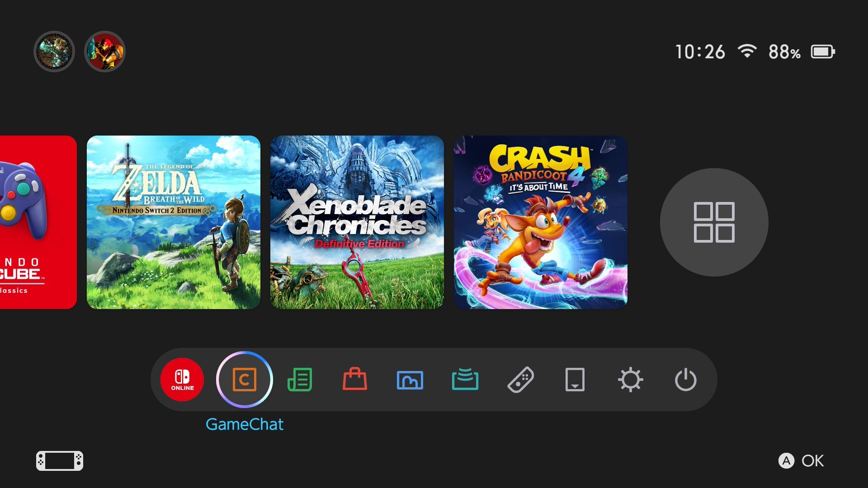
Task: Open the Controllers icon
Action: click(520, 380)
